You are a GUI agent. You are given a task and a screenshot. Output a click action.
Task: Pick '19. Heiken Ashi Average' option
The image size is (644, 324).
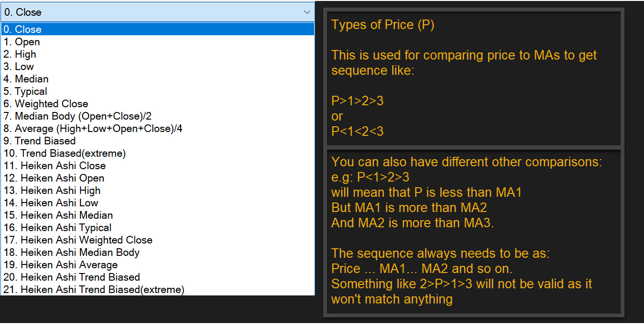point(61,265)
